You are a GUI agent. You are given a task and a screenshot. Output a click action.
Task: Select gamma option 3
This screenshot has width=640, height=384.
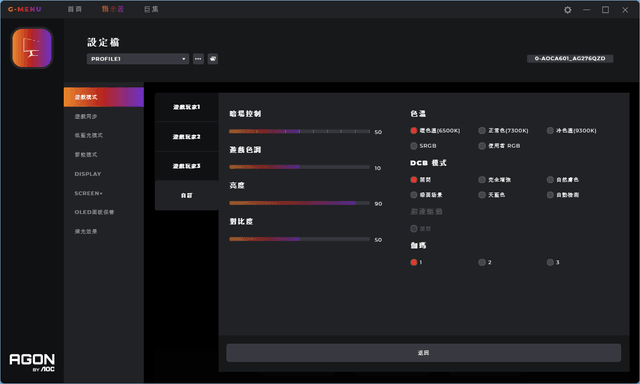pyautogui.click(x=550, y=262)
